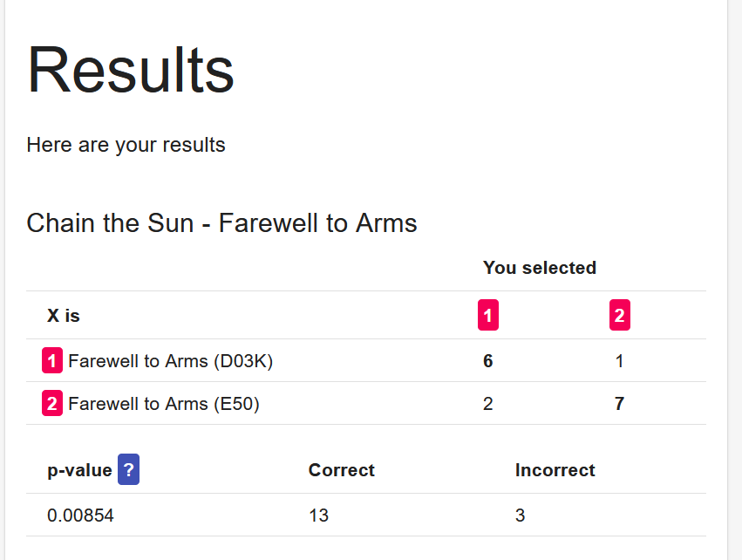742x560 pixels.
Task: Click pink badge 2 in column header
Action: point(619,316)
